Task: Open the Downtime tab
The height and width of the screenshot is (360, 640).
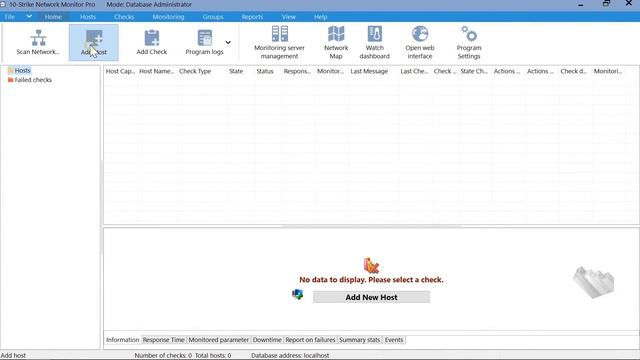Action: 267,340
